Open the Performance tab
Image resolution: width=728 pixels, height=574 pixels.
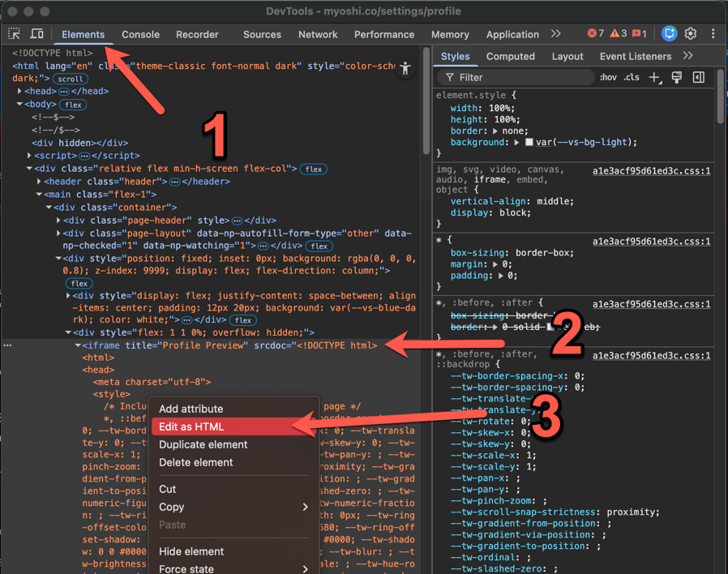[384, 34]
